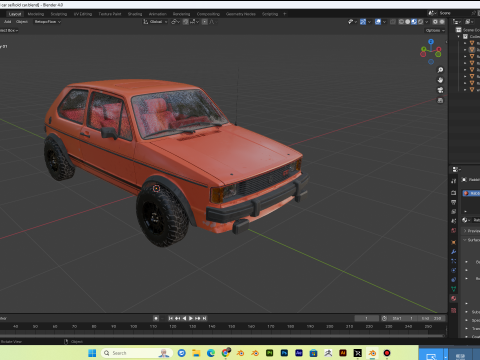Switch to the UV Editing workspace tab
The height and width of the screenshot is (360, 480).
83,14
